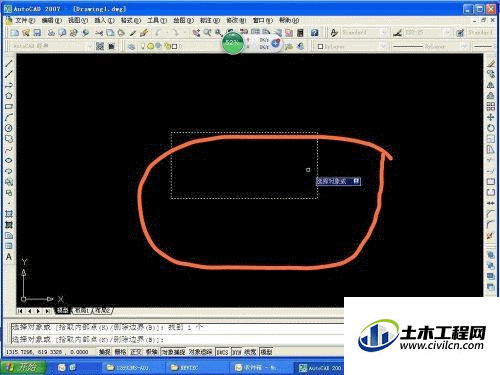Click the Erase tool in Modify toolbar
The image size is (500, 375).
tap(491, 63)
